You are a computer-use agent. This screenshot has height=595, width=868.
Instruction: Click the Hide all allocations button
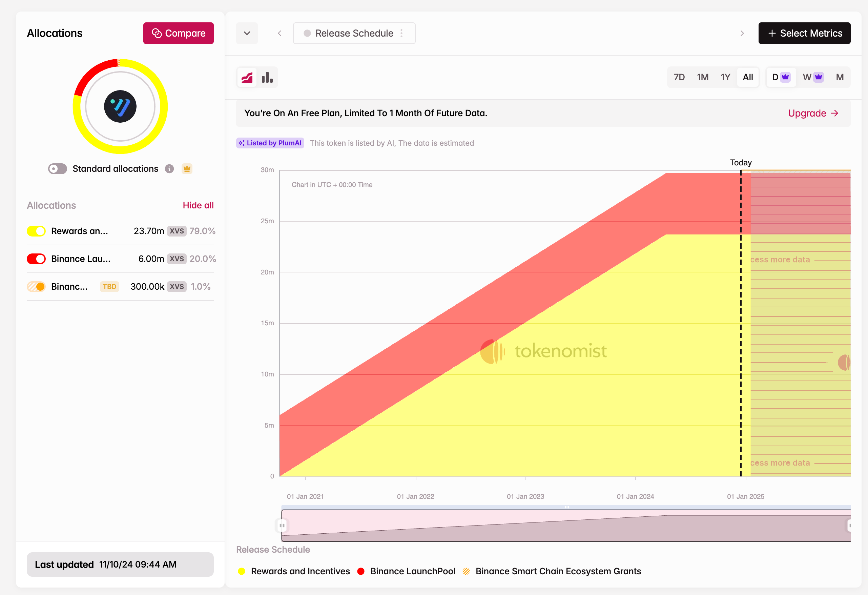[198, 205]
